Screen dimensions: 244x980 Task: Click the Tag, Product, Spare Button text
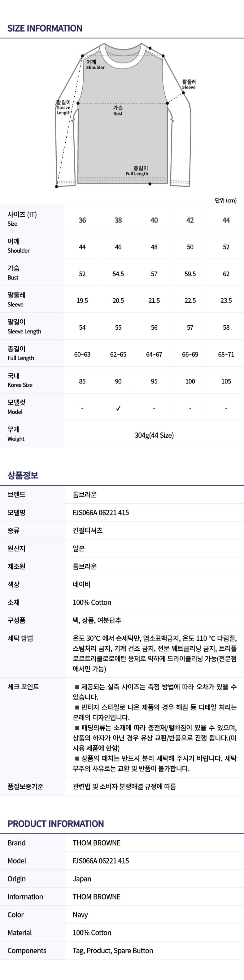coord(113,950)
